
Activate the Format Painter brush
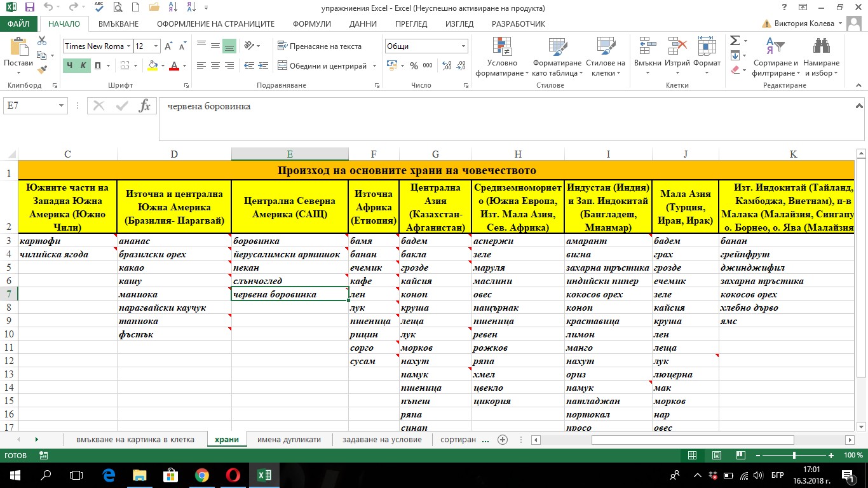[43, 69]
